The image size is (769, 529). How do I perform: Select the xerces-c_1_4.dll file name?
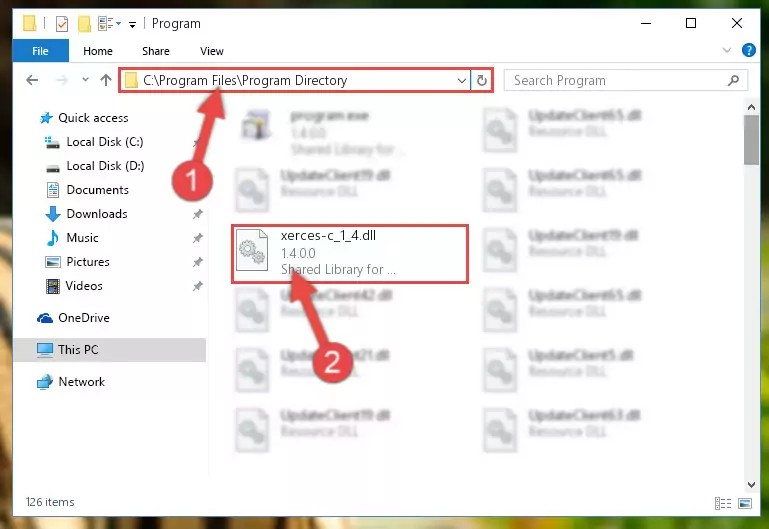[x=328, y=235]
